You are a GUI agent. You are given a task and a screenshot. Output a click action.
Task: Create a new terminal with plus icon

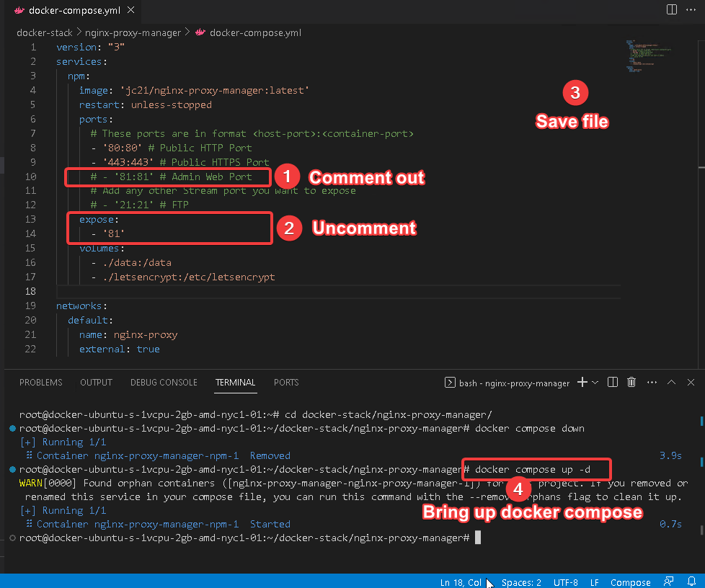582,382
